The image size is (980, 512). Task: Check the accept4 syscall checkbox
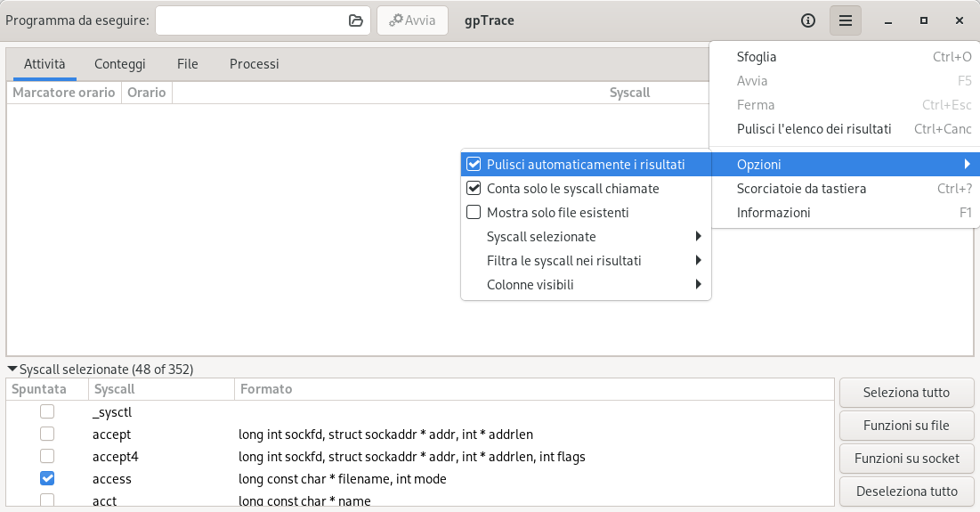click(47, 456)
